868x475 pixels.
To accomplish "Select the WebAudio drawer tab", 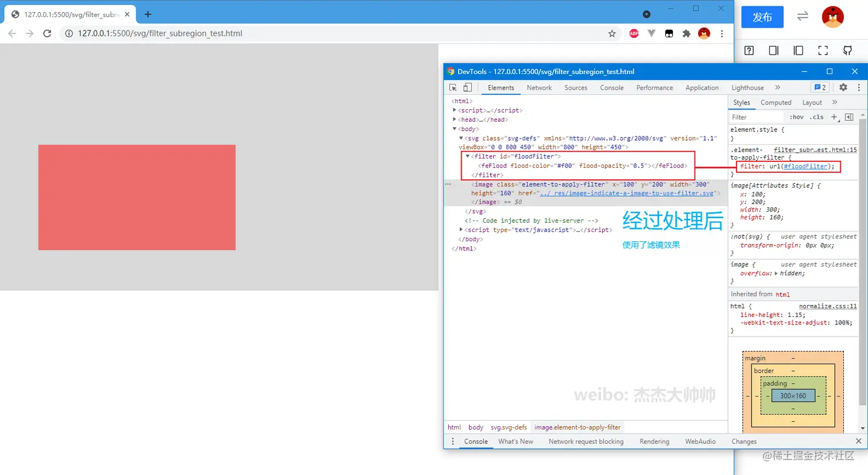I will (x=700, y=442).
